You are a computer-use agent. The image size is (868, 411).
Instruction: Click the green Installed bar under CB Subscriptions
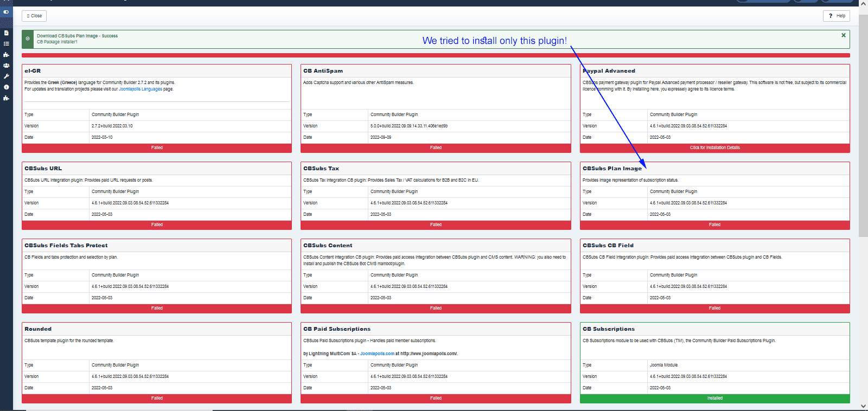(x=714, y=398)
